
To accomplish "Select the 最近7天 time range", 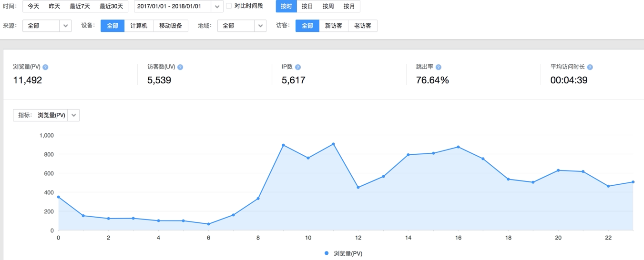I will pos(80,6).
